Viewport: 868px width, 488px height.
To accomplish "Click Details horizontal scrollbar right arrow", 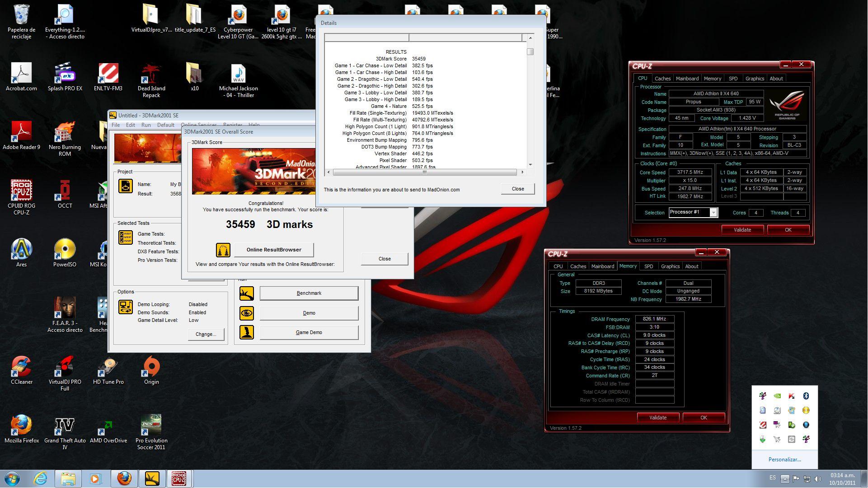I will pyautogui.click(x=522, y=172).
